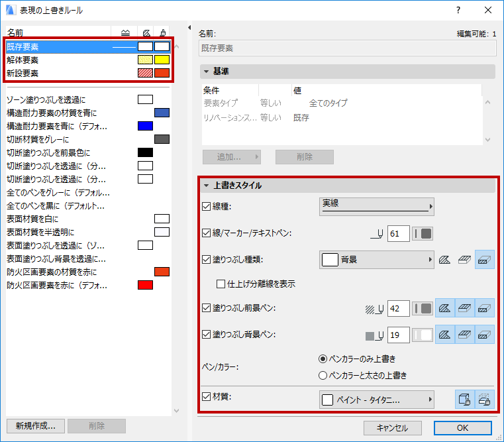Uncheck the 線種 line type checkbox
The height and width of the screenshot is (442, 504).
point(206,206)
